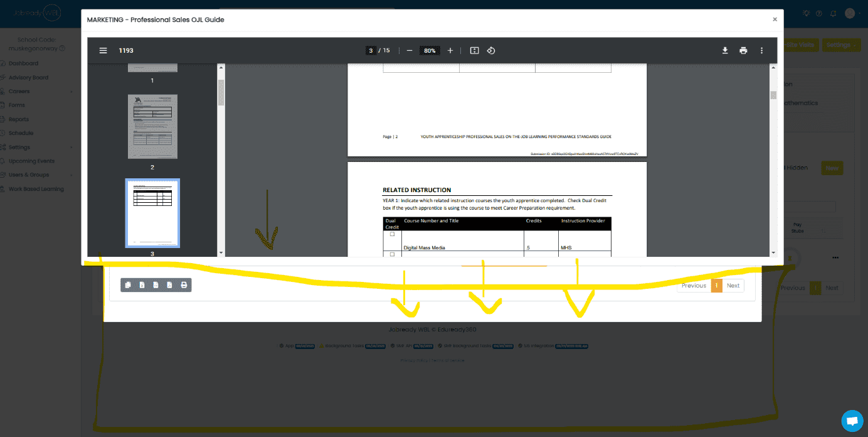Open Dashboard in the left sidebar

pyautogui.click(x=23, y=63)
